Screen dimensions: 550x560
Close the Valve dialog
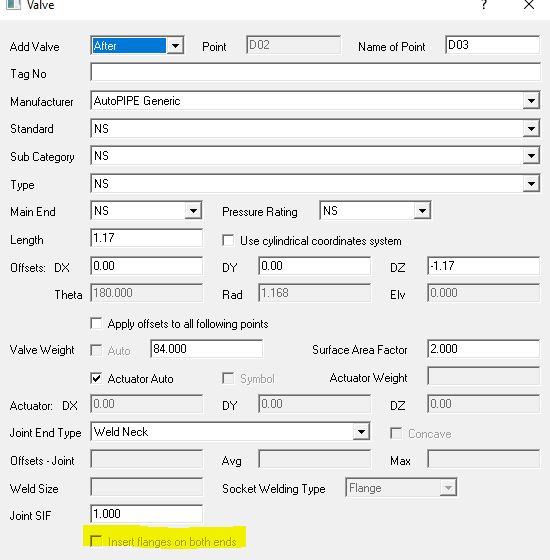529,5
